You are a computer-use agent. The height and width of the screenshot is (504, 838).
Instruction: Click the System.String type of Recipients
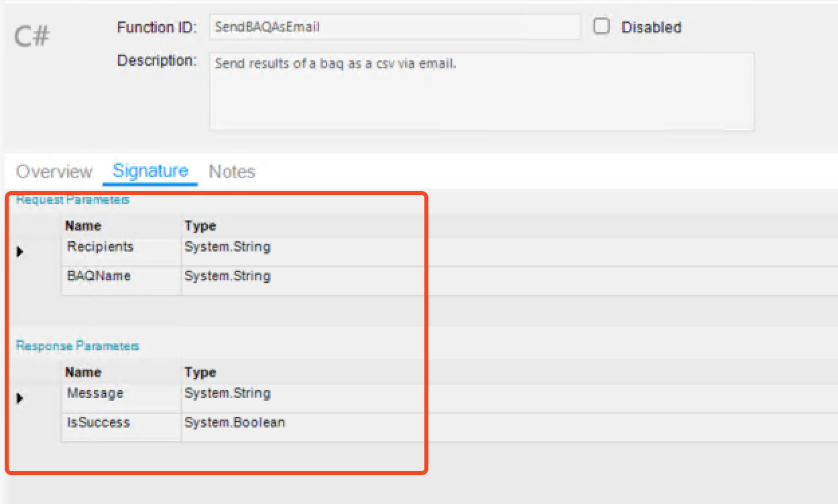(227, 247)
